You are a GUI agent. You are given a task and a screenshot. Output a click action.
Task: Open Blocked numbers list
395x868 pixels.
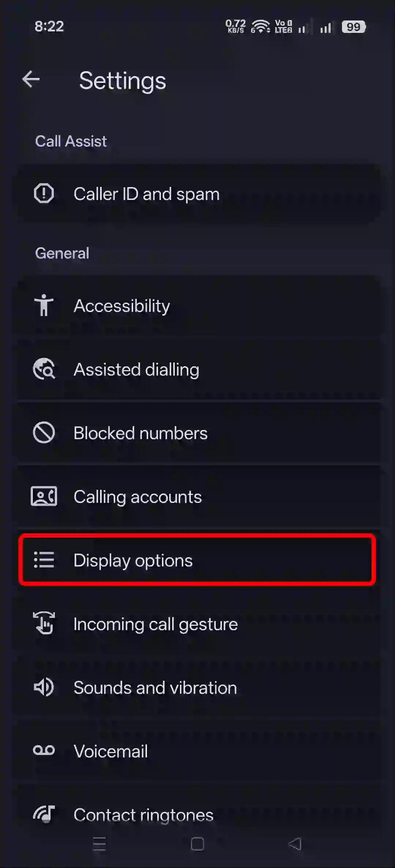click(197, 432)
